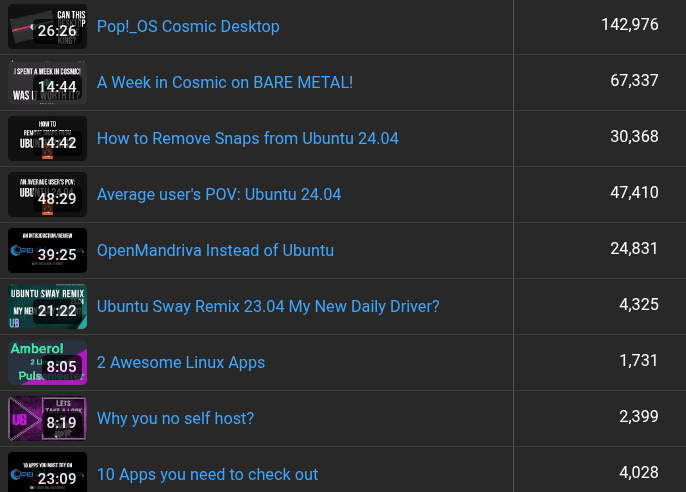Open the '2 Awesome Linux Apps' link
686x492 pixels.
point(180,362)
